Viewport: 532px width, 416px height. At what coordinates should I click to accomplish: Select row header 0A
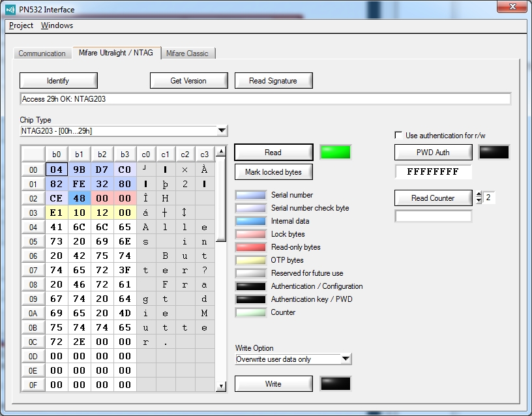point(33,313)
